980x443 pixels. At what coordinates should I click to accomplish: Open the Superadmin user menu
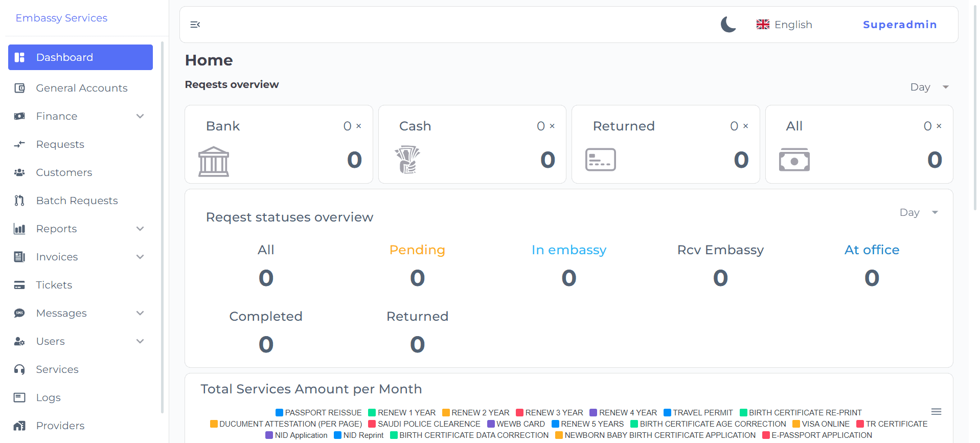pyautogui.click(x=900, y=25)
